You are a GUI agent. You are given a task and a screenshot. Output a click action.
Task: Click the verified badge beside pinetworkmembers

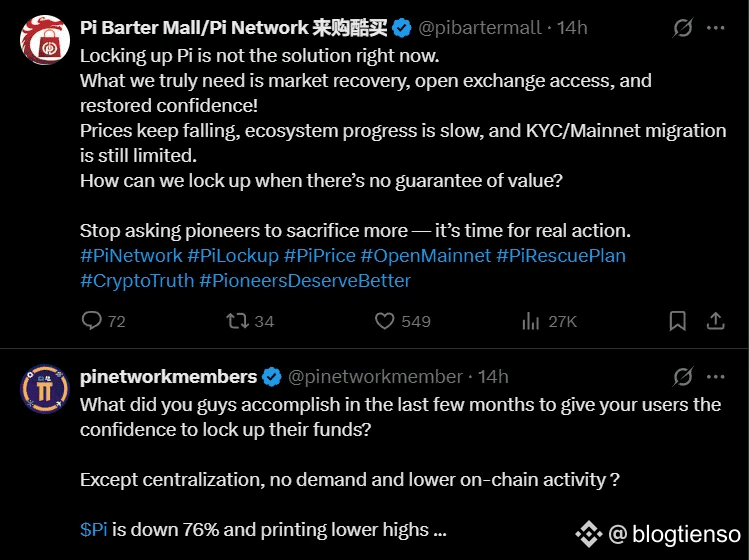(272, 377)
